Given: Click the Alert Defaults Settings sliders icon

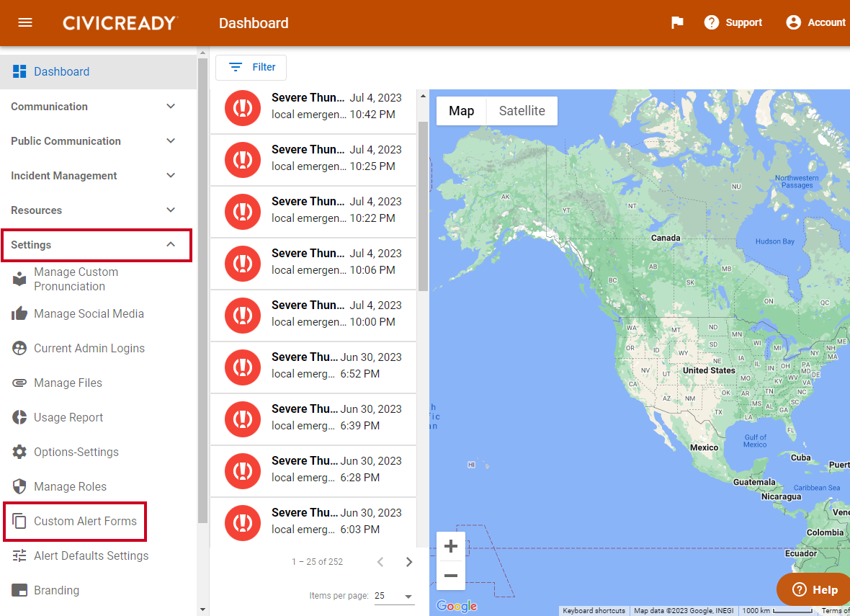Looking at the screenshot, I should click(x=19, y=555).
